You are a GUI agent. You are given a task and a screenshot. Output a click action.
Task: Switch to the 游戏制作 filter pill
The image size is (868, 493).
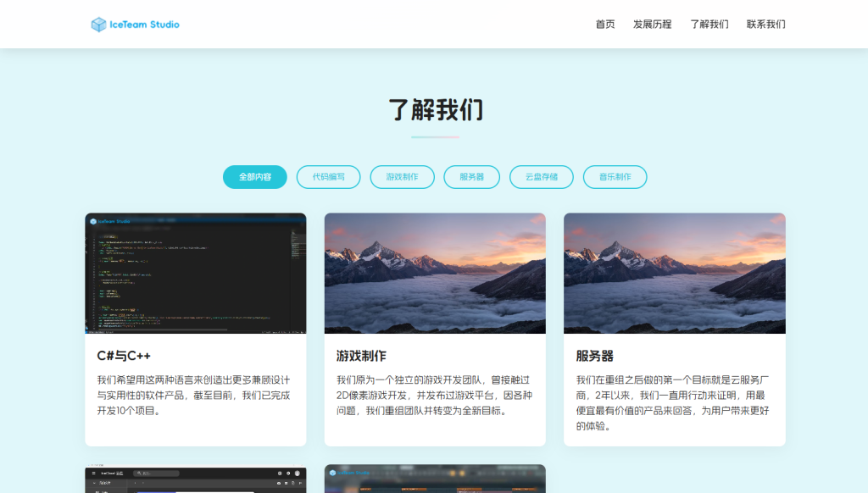point(402,177)
